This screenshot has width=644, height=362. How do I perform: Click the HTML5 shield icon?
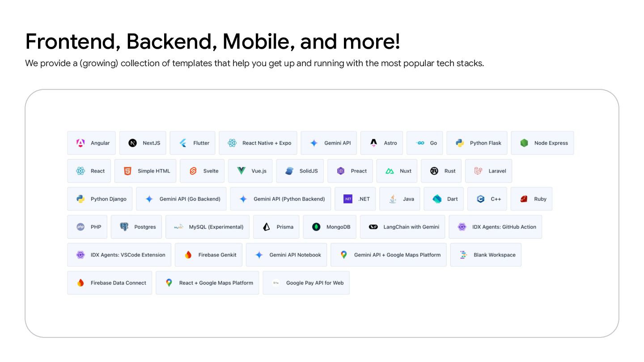pos(128,171)
